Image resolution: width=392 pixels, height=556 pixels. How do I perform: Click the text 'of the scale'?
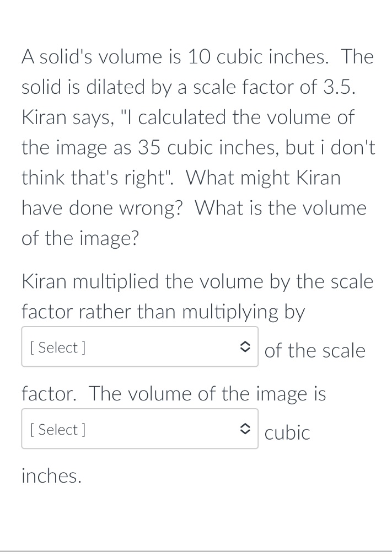tap(315, 350)
